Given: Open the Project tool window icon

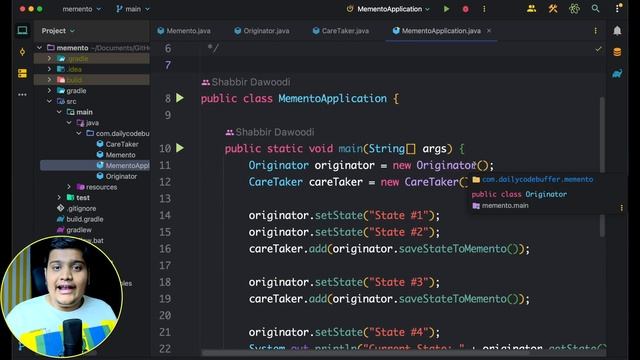Looking at the screenshot, I should coord(22,31).
